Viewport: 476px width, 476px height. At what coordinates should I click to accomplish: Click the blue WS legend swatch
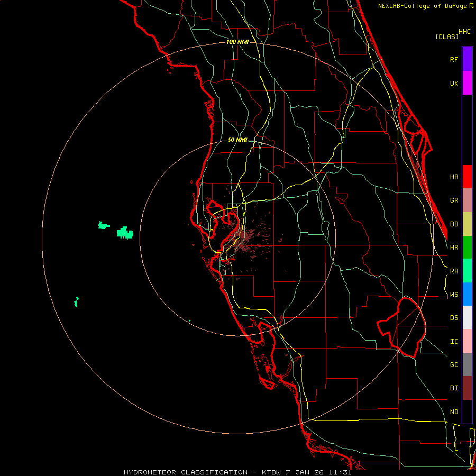[467, 294]
